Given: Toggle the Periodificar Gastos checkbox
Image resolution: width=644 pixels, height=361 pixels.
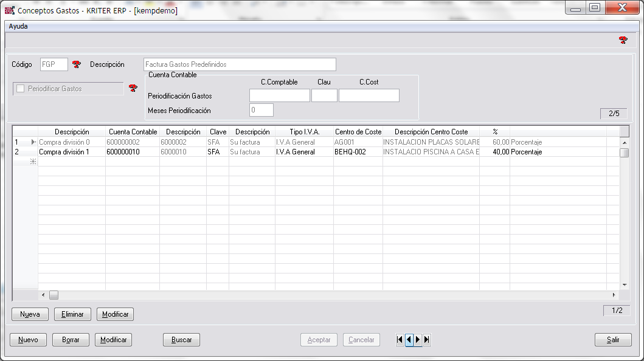Looking at the screenshot, I should pos(21,89).
